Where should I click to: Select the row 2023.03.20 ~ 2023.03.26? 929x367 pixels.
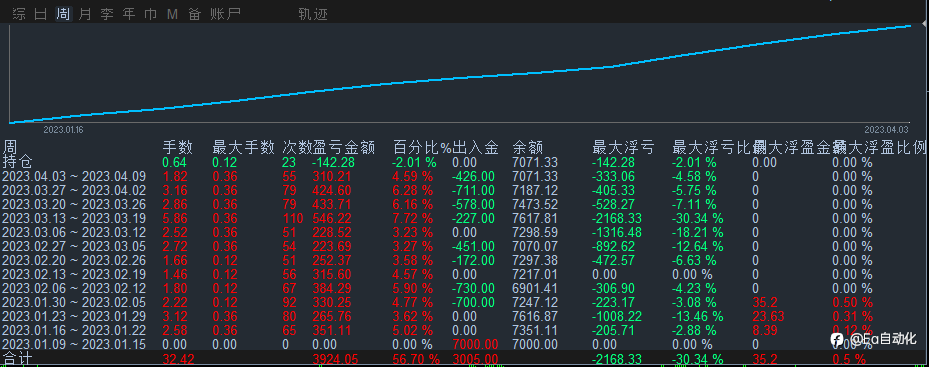464,205
